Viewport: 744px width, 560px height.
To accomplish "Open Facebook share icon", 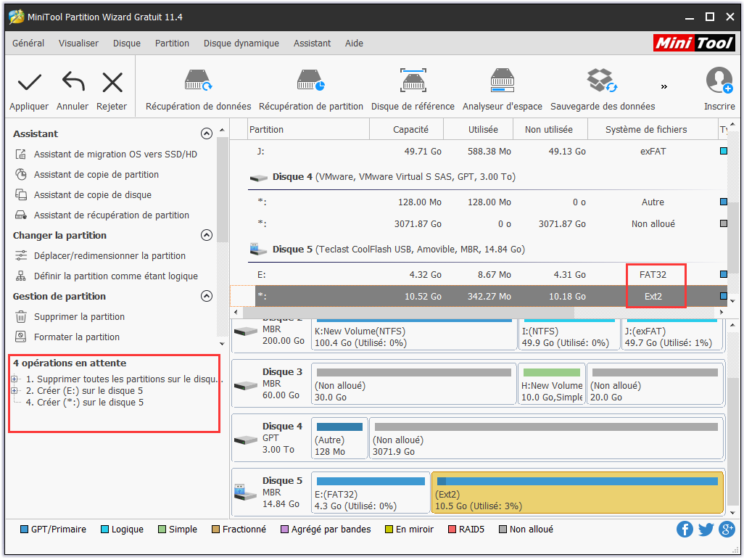I will coord(685,529).
